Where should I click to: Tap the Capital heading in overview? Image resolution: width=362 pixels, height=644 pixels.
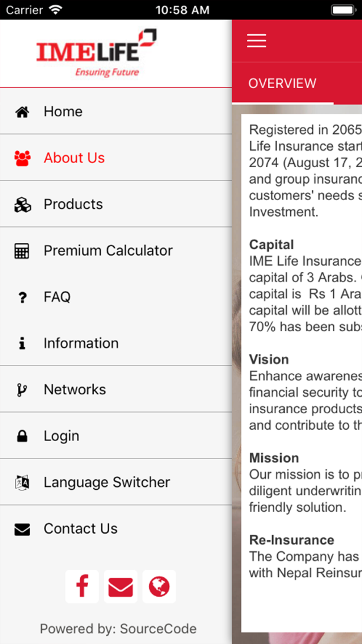click(x=271, y=244)
